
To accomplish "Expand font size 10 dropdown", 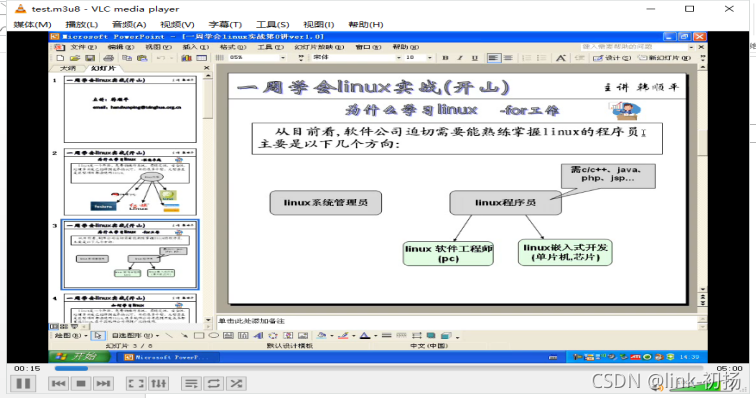I will tap(430, 58).
